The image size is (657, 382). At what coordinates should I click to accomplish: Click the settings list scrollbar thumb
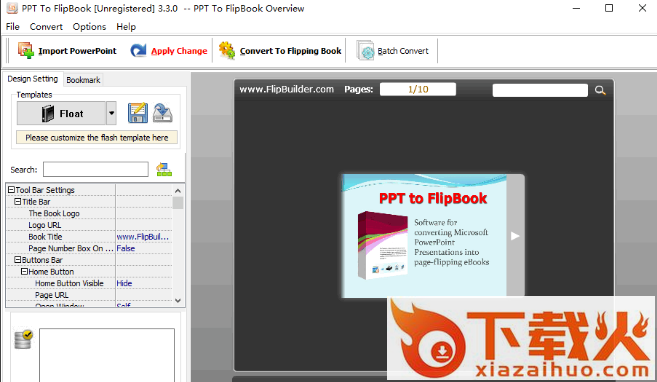click(178, 203)
